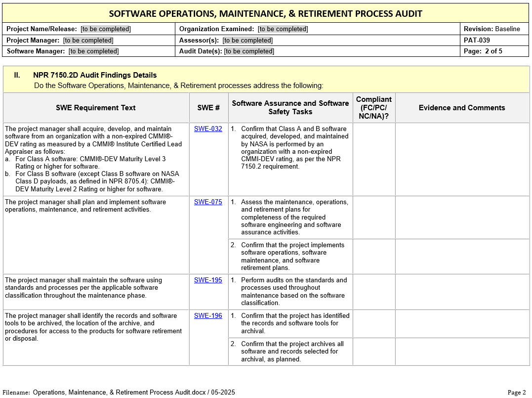Click the Revision Baseline cell in header
532x398 pixels.
(x=491, y=29)
